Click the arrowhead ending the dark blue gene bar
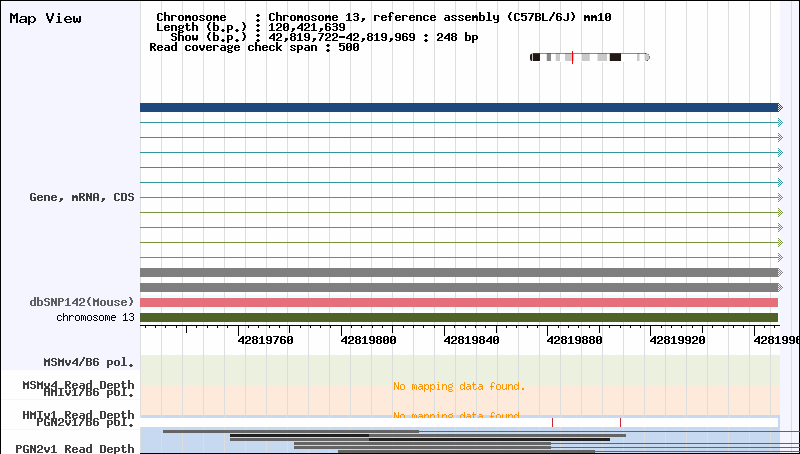 pyautogui.click(x=780, y=107)
